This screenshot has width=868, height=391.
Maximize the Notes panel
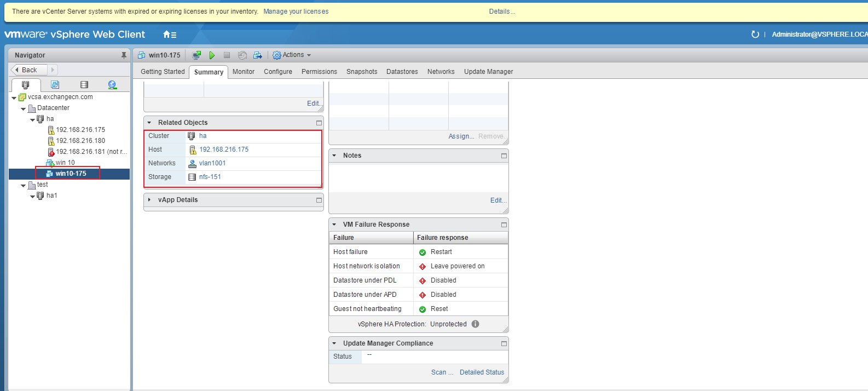click(504, 156)
